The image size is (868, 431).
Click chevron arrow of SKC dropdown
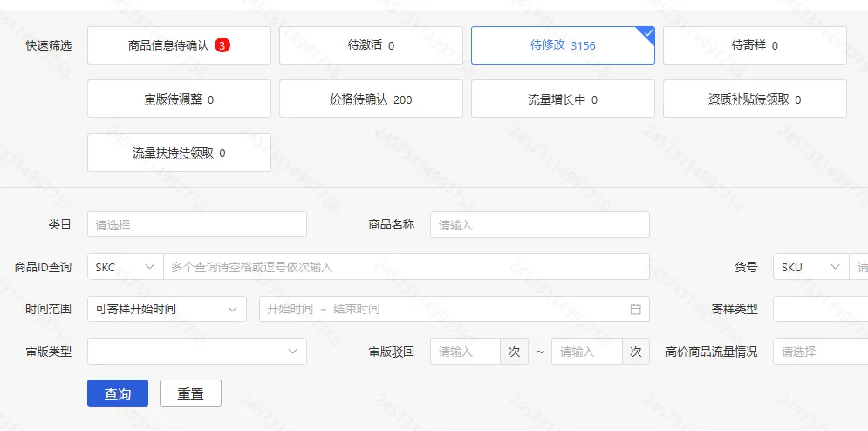(x=149, y=267)
